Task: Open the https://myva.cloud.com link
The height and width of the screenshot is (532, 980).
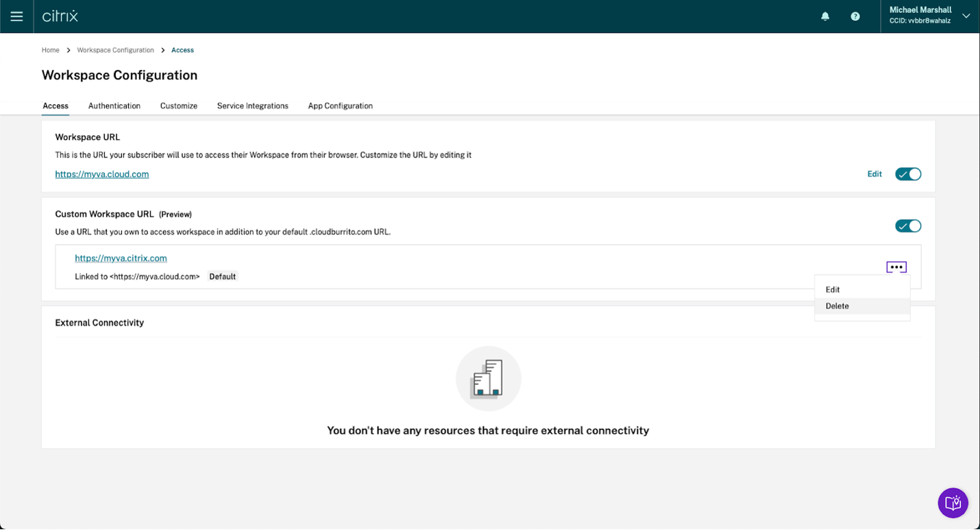Action: [102, 174]
